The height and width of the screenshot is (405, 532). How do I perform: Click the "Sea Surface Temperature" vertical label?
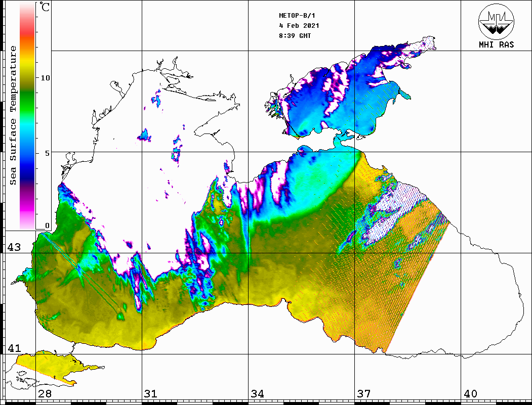[13, 115]
